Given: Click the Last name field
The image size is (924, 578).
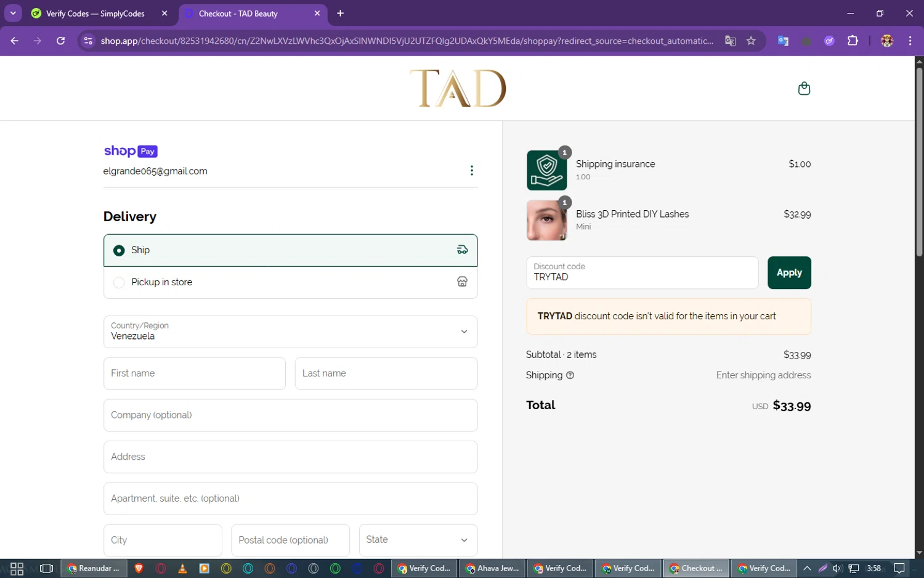Looking at the screenshot, I should pos(386,373).
